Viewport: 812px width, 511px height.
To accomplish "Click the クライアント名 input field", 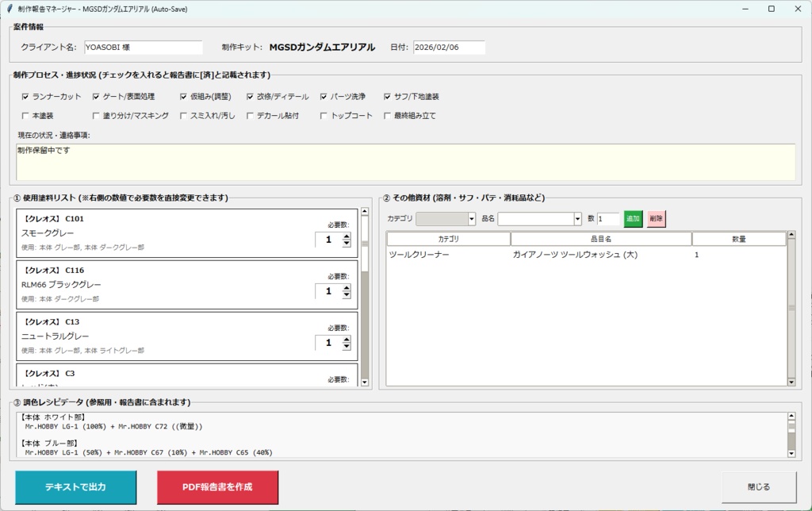I will point(143,47).
